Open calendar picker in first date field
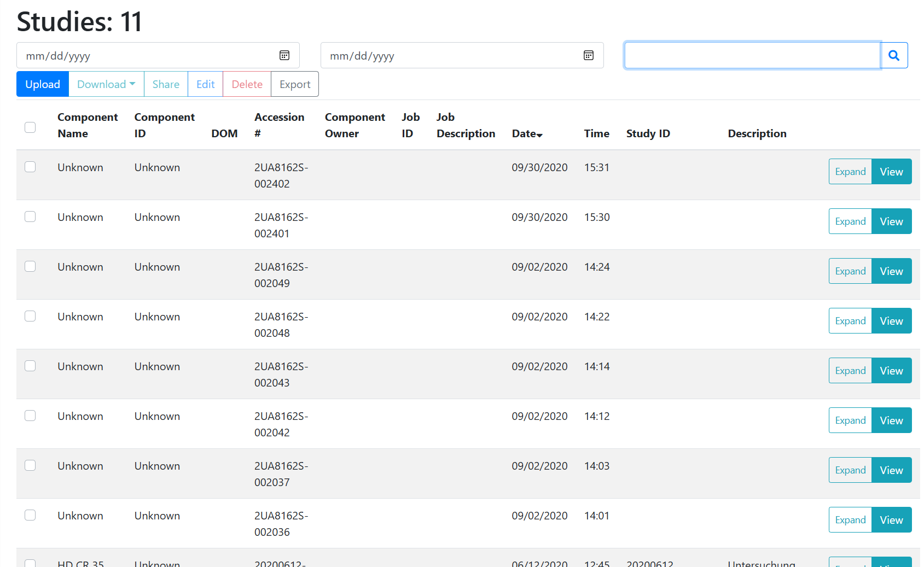Screen dimensions: 924x567 point(284,55)
